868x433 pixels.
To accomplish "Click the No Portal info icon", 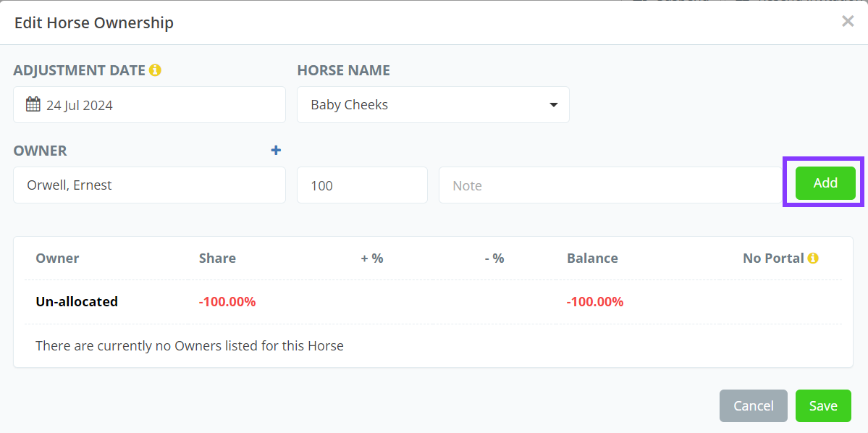I will pyautogui.click(x=813, y=258).
